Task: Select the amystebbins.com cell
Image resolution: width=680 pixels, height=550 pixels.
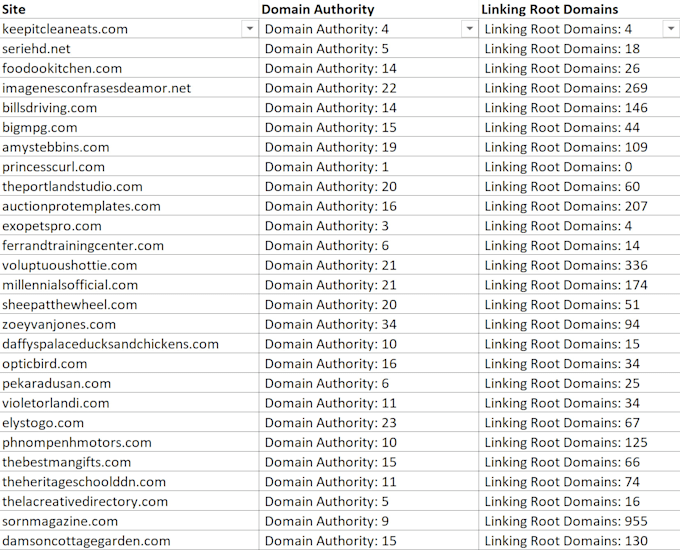Action: [129, 147]
